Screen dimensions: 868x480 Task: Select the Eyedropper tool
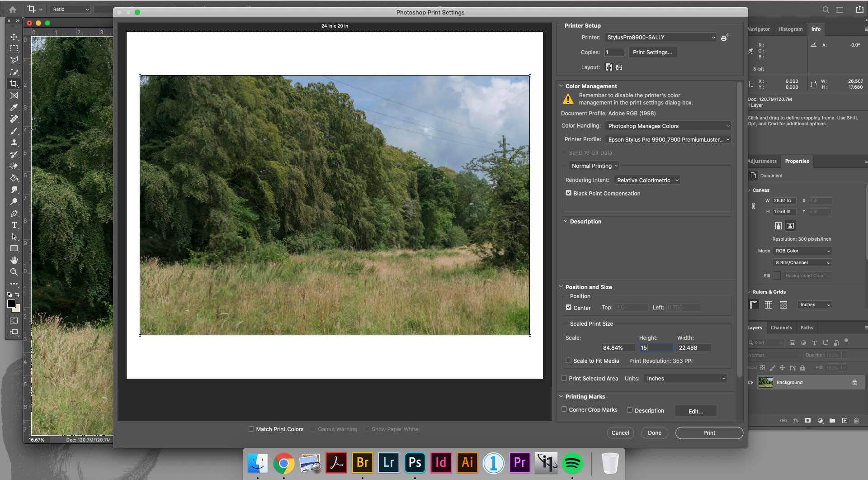coord(14,107)
